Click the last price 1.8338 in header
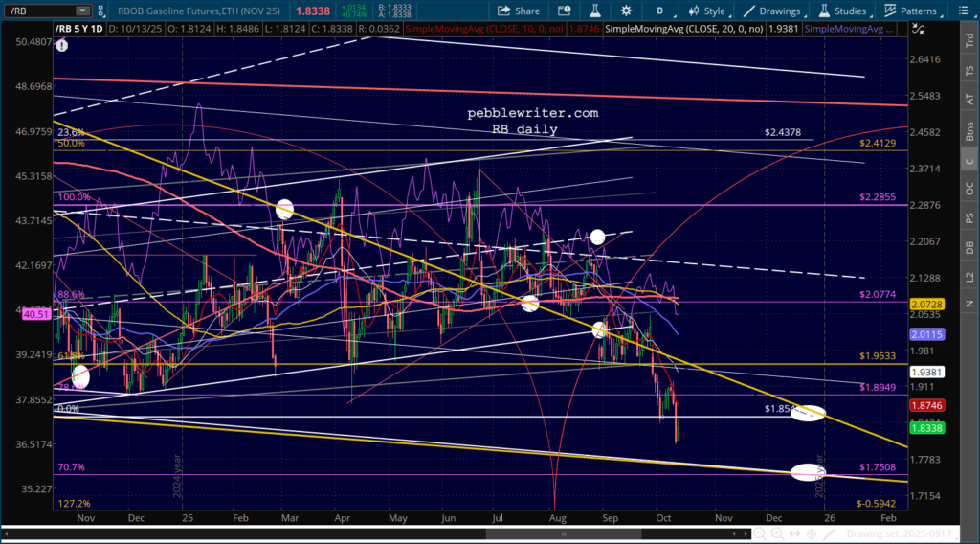 [x=313, y=11]
